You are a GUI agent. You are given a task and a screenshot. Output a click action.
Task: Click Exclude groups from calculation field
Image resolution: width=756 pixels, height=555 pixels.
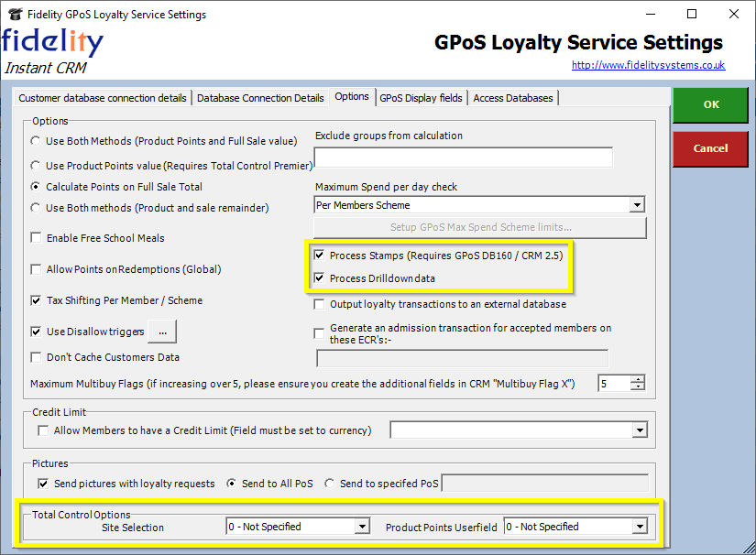tap(464, 158)
